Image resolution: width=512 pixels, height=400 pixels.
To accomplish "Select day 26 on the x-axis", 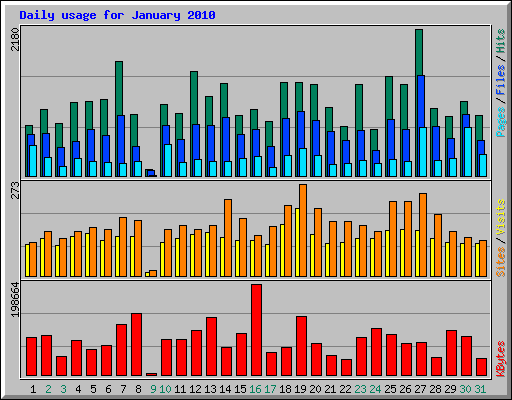I will [x=405, y=389].
